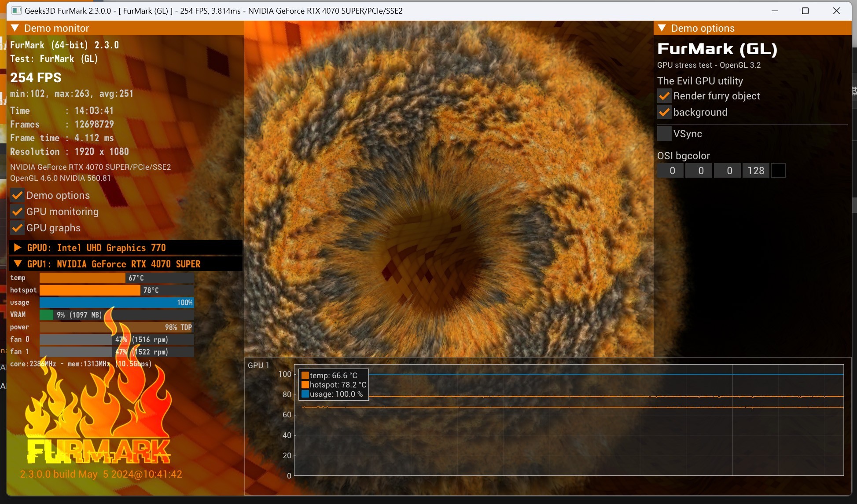This screenshot has width=857, height=504.
Task: Click the VRAM bar showing 9% (1097 MB)
Action: pyautogui.click(x=117, y=315)
